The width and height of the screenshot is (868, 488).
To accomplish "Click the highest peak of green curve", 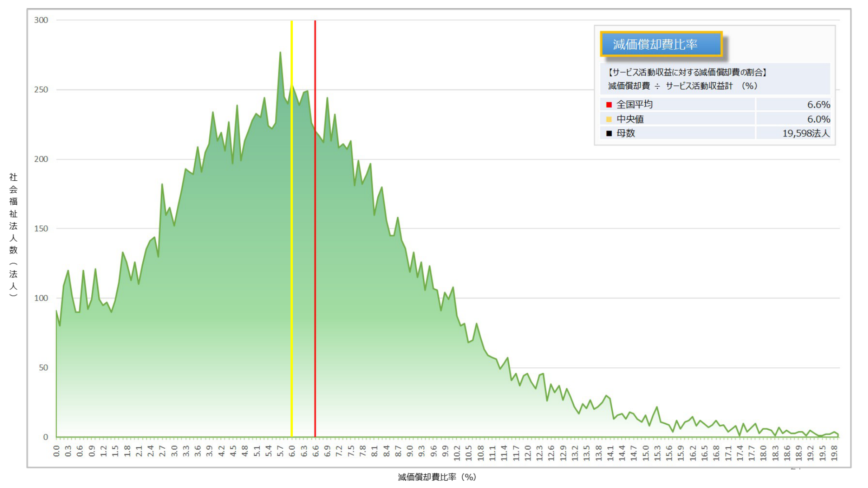I will [x=280, y=53].
